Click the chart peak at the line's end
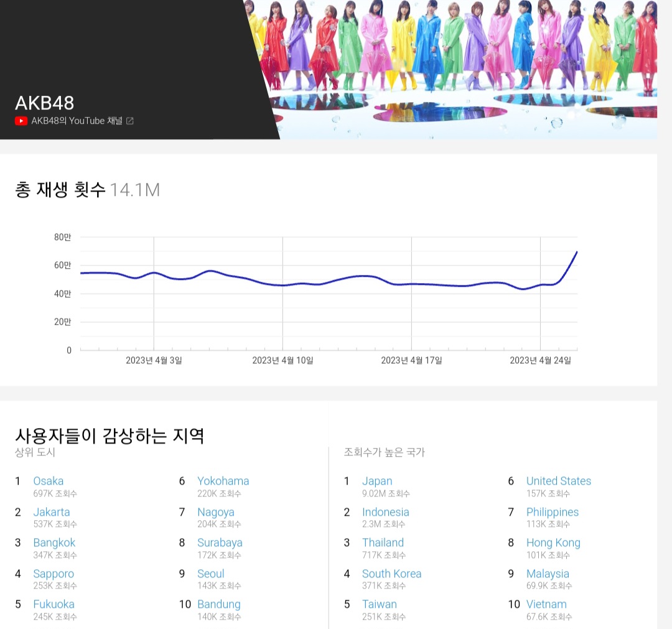This screenshot has width=672, height=629. coord(577,252)
